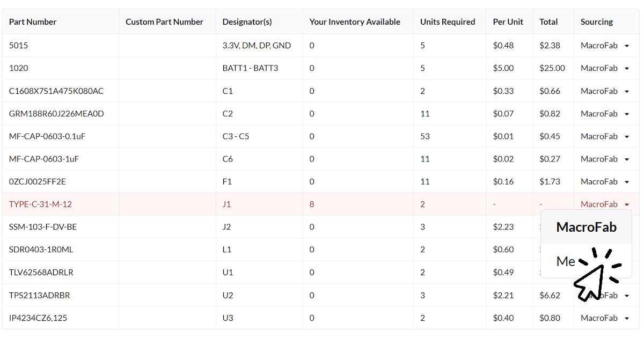The width and height of the screenshot is (644, 338).
Task: Click the Your Inventory Available column header
Action: pyautogui.click(x=355, y=22)
